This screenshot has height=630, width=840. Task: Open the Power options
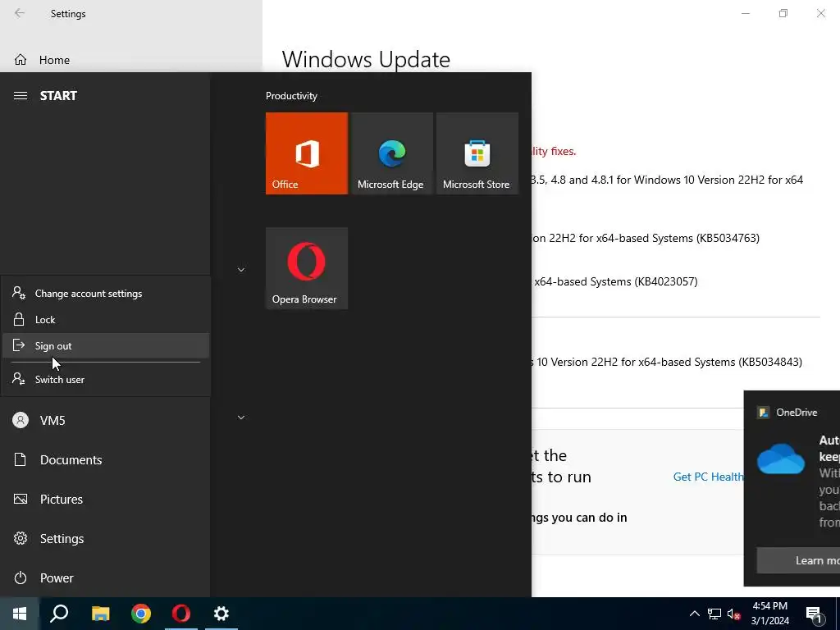[x=105, y=577]
